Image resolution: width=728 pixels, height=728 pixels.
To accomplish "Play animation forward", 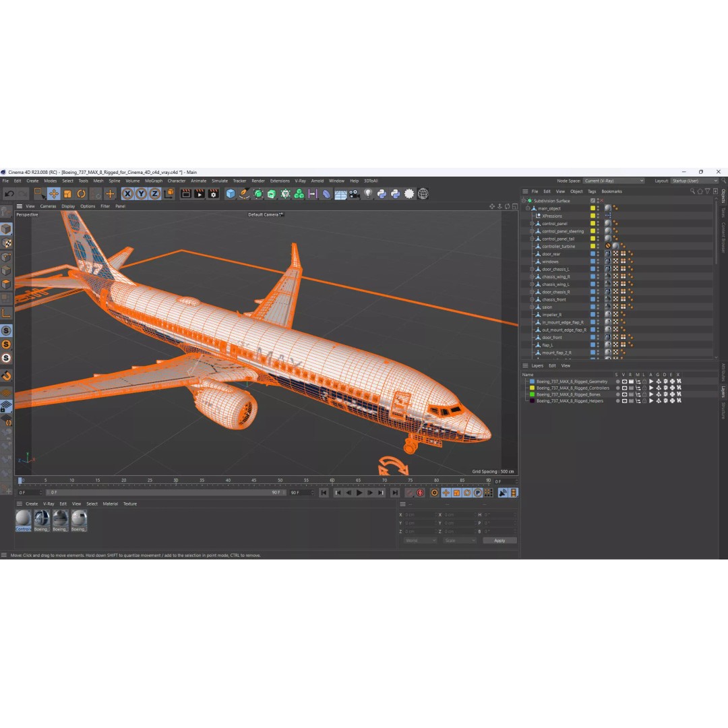I will (x=359, y=493).
